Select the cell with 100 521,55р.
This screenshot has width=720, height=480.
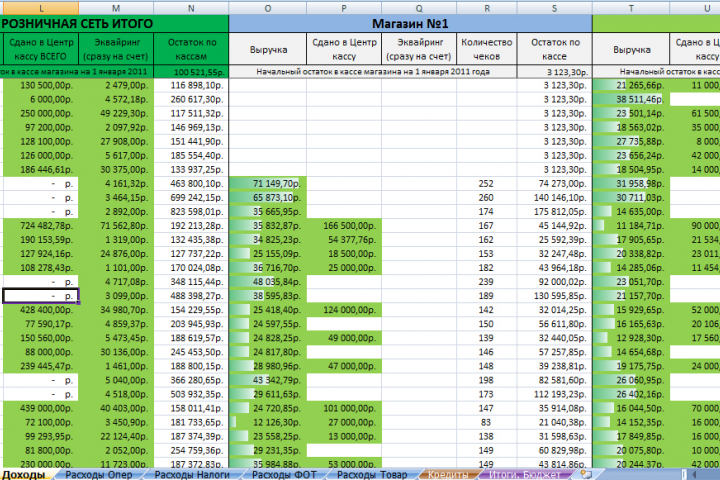tap(191, 72)
